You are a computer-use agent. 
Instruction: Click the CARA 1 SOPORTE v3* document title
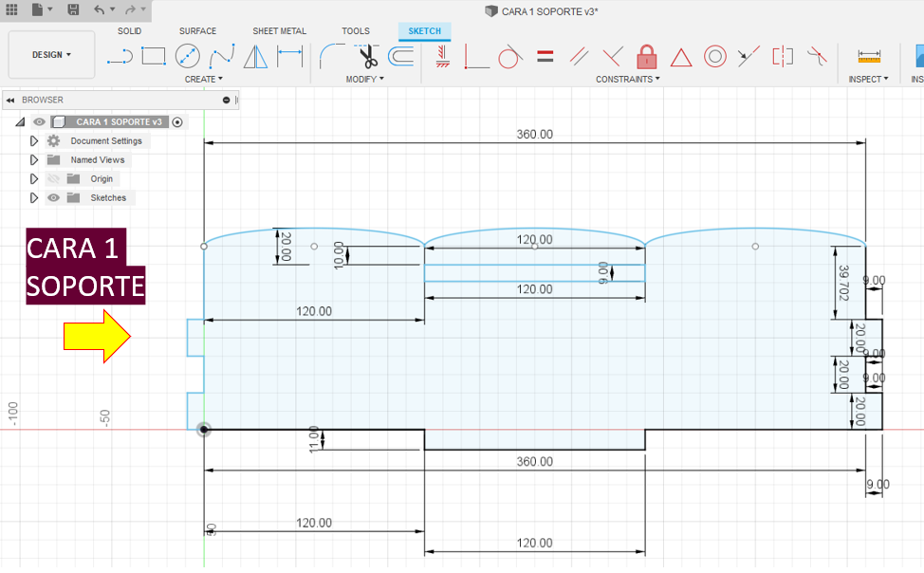click(549, 11)
